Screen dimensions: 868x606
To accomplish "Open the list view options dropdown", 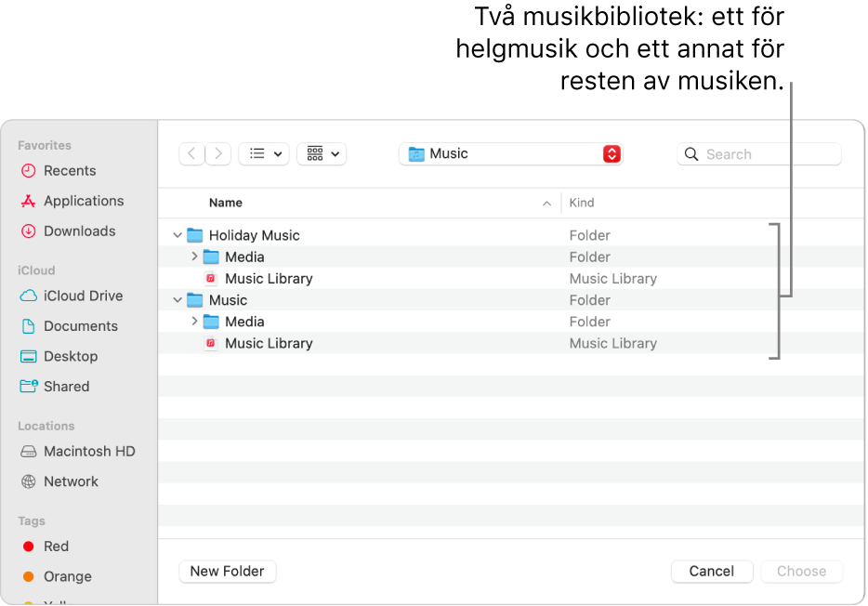I will [264, 154].
